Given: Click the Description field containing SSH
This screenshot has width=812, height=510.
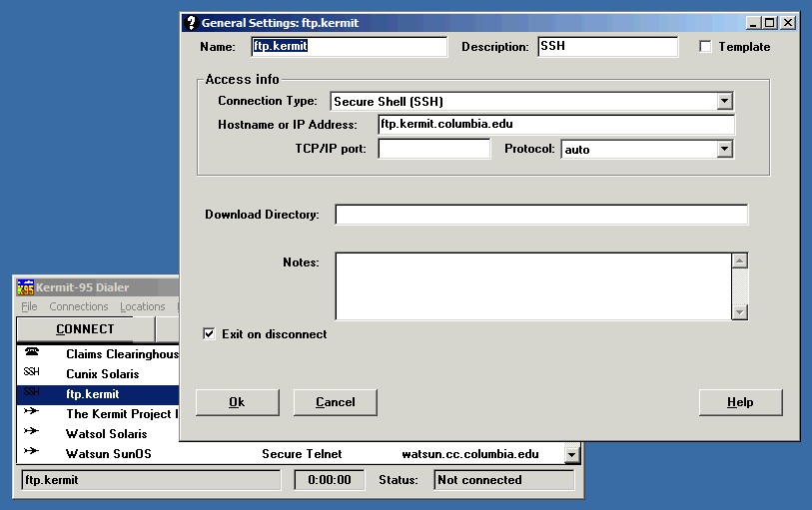Looking at the screenshot, I should coord(608,46).
